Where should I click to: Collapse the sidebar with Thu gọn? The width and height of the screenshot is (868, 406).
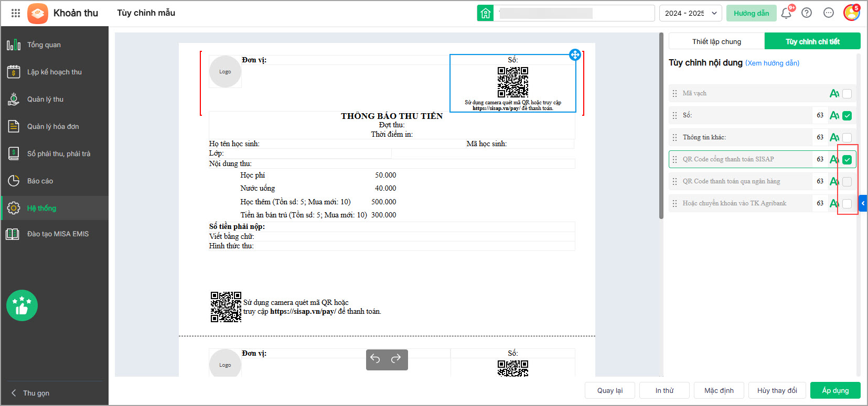30,393
